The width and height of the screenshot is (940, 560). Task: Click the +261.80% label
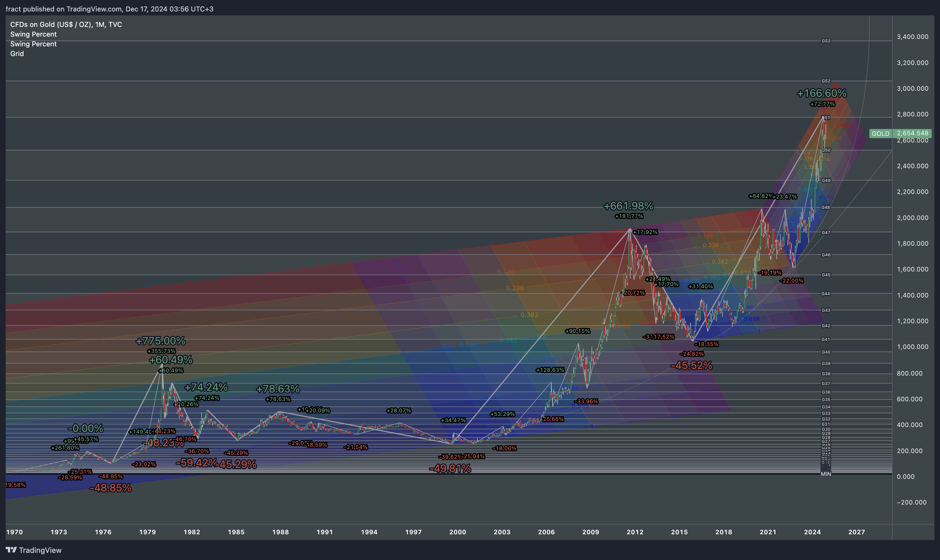[x=65, y=448]
